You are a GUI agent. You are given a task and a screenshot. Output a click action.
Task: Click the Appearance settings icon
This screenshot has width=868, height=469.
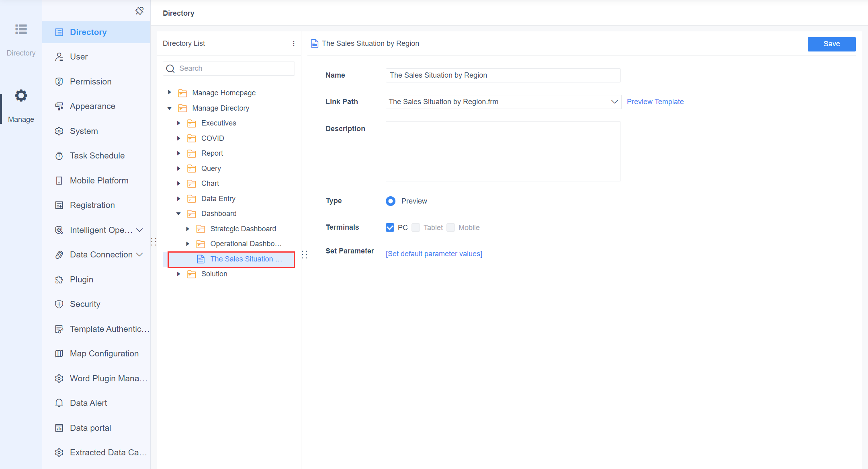[x=59, y=106]
